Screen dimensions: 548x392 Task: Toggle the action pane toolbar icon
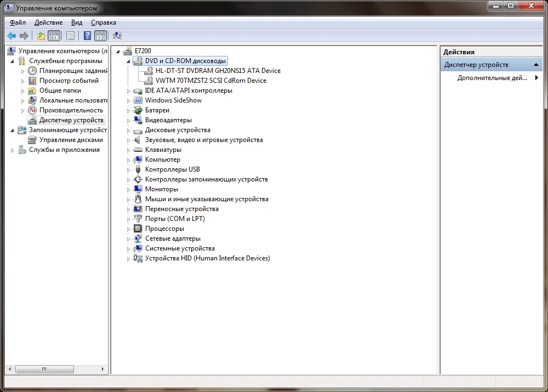click(x=100, y=36)
